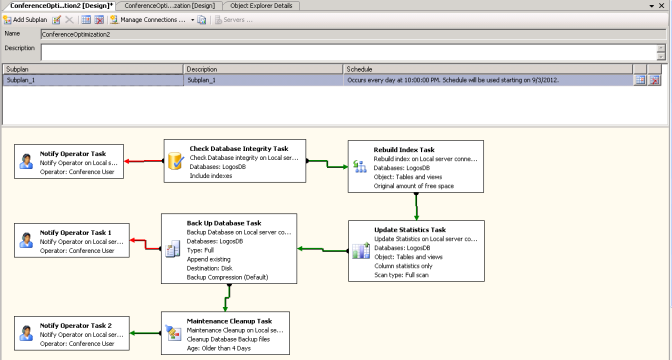
Task: Switch to the ConferenceOpti...zation [Design] tab
Action: (170, 6)
